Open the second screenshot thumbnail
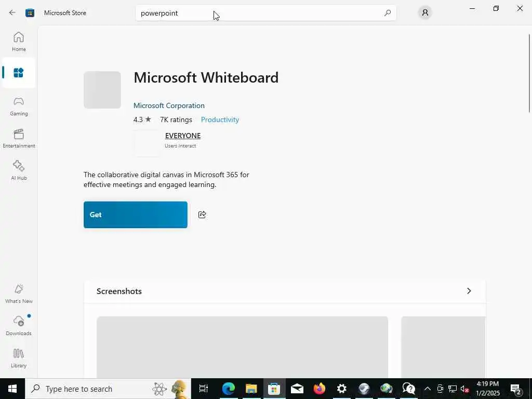Image resolution: width=532 pixels, height=399 pixels. tap(444, 347)
